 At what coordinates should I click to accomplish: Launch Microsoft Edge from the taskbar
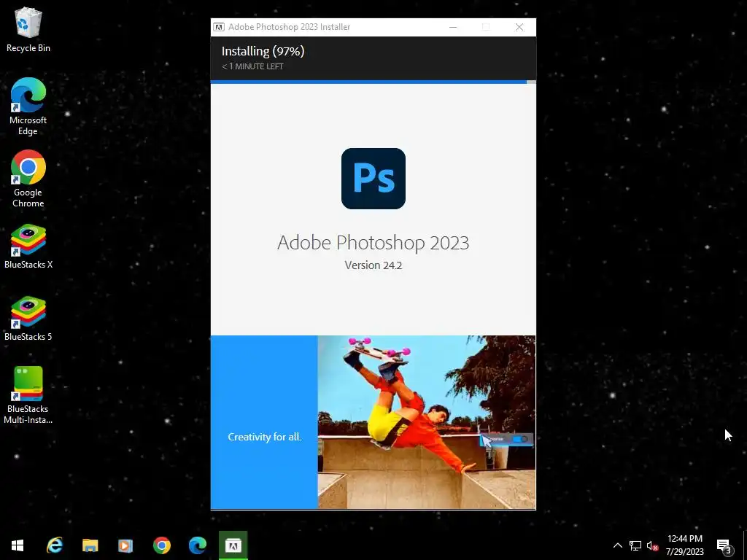tap(198, 545)
